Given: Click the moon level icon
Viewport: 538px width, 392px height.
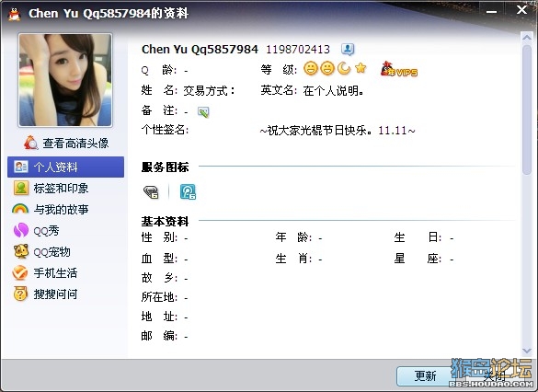Looking at the screenshot, I should [344, 68].
